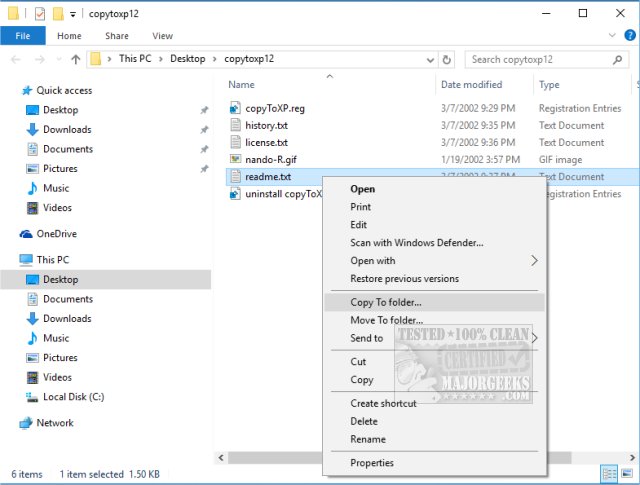Image resolution: width=640 pixels, height=485 pixels.
Task: Select Network in the navigation pane
Action: [x=55, y=423]
